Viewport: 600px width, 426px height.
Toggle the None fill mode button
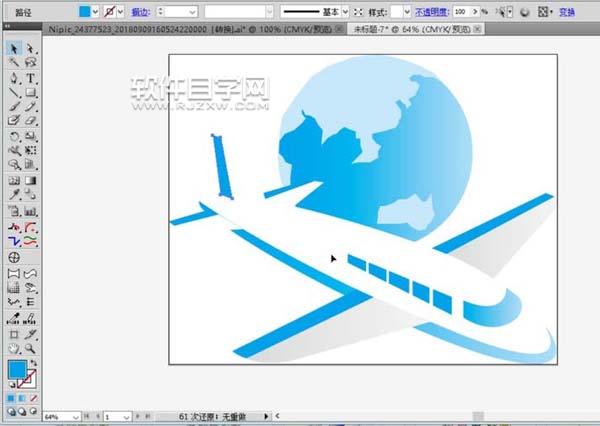(x=33, y=398)
